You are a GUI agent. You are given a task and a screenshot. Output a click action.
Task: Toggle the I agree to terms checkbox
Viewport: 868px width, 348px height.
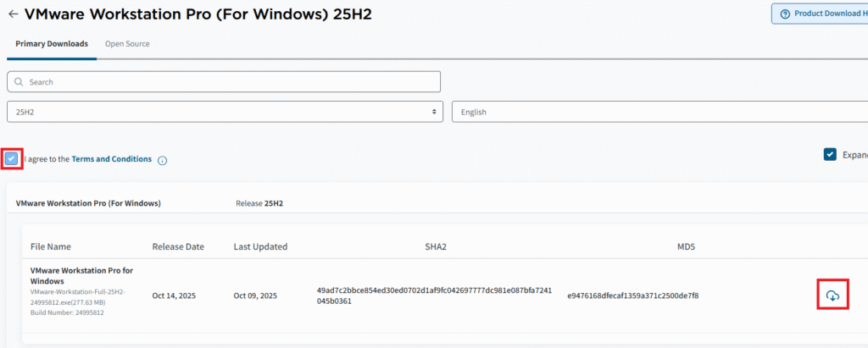[12, 158]
